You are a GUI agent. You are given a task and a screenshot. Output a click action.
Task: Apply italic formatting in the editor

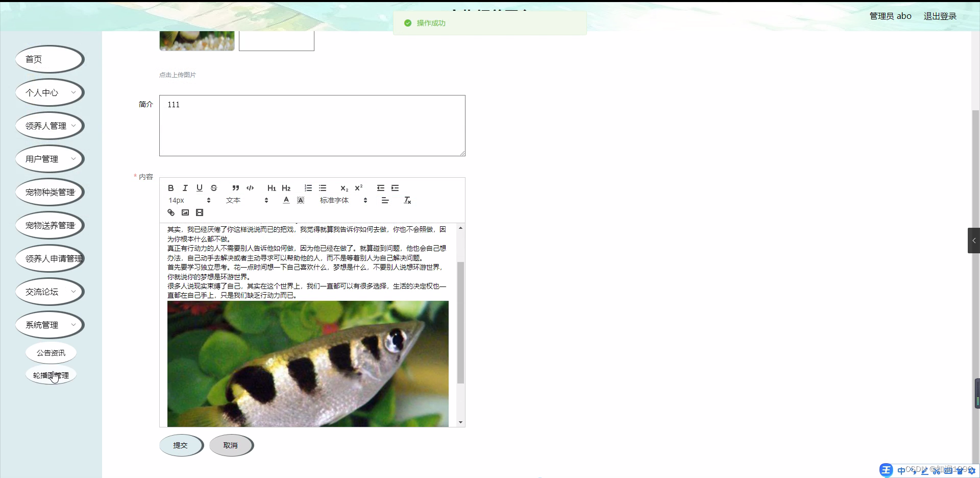[x=185, y=188]
